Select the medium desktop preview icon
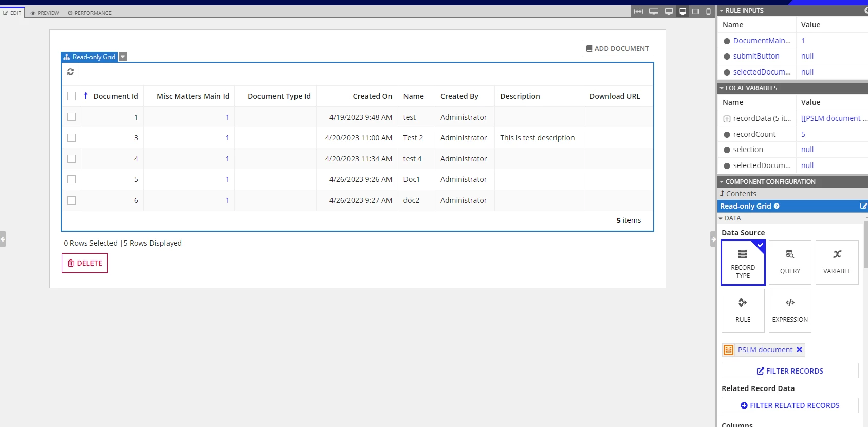 pos(669,11)
